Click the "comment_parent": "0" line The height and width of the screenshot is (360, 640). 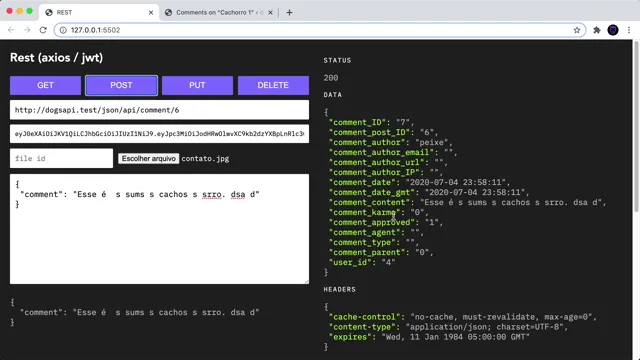[x=381, y=252]
